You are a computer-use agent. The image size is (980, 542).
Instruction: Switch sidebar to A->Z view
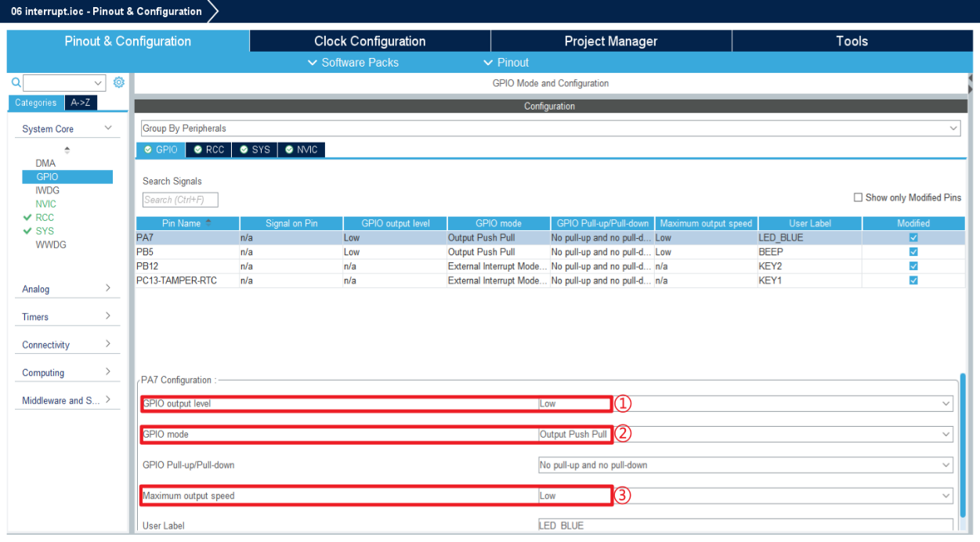(80, 103)
